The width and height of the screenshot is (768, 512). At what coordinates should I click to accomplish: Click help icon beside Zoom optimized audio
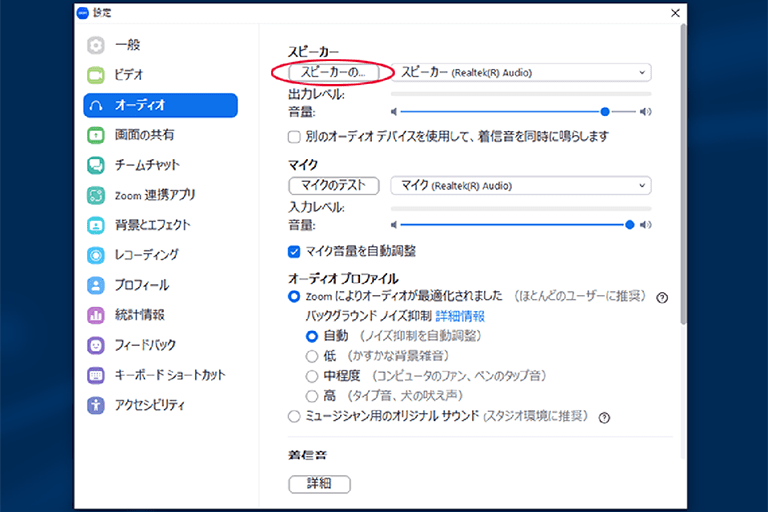[x=662, y=297]
